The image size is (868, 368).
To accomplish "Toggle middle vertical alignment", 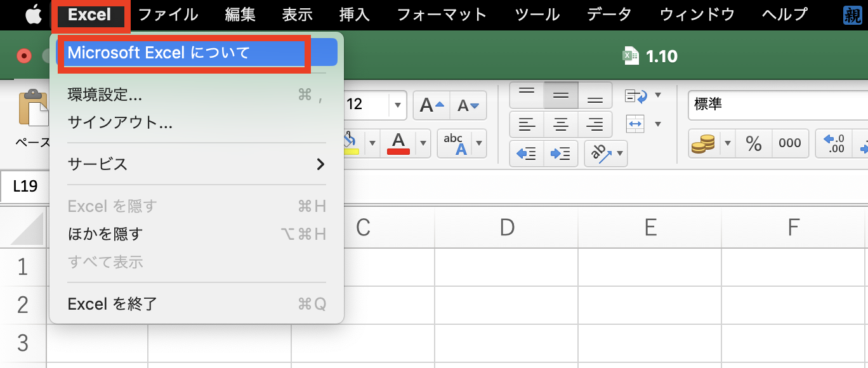I will [x=560, y=95].
